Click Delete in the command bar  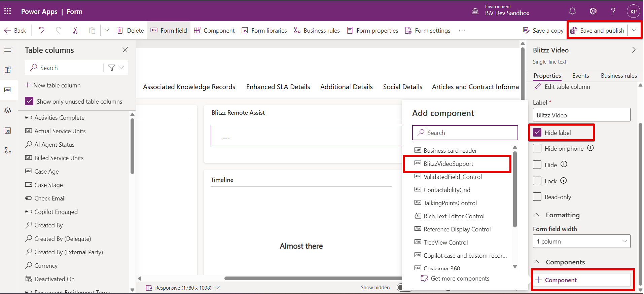click(131, 30)
